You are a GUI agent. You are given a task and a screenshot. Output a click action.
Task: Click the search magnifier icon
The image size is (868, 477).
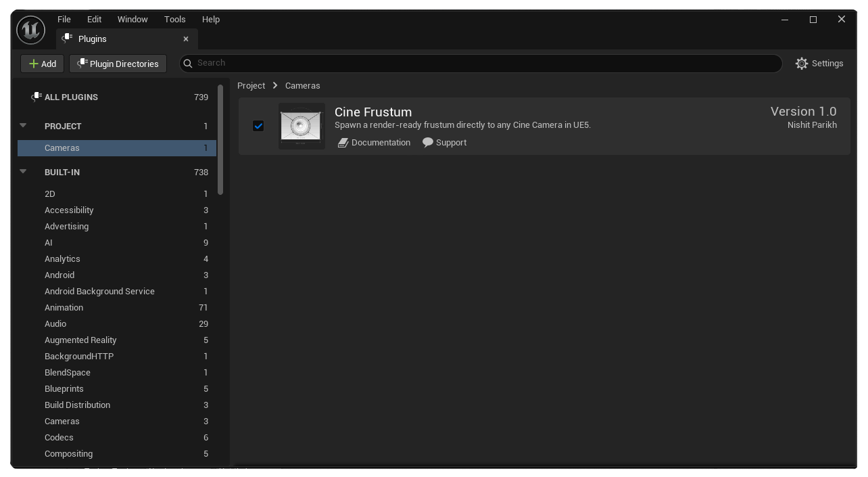(189, 63)
